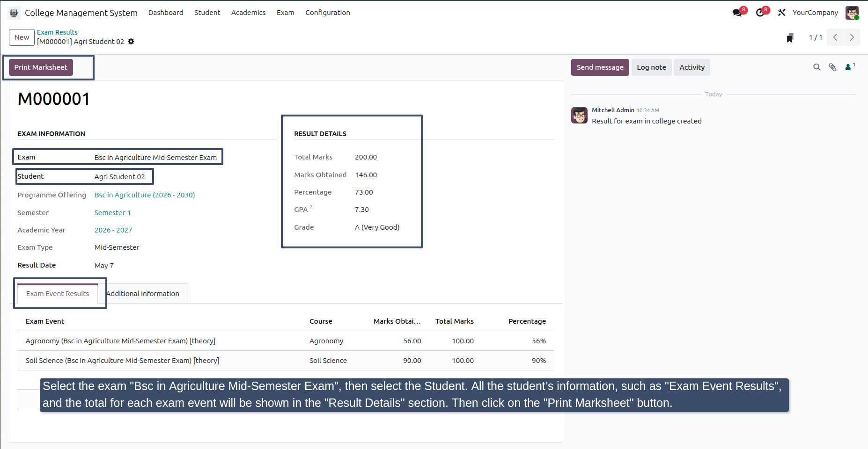Open the Exam field dropdown
The image size is (868, 449).
(x=156, y=158)
